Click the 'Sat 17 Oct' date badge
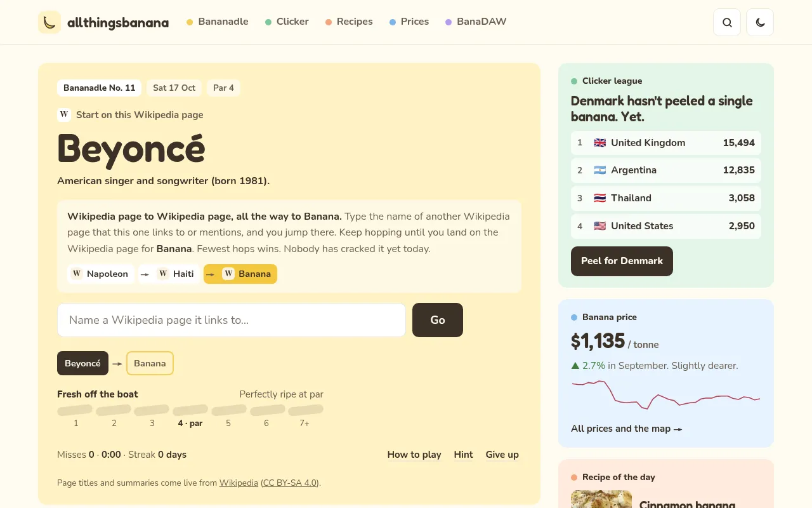The width and height of the screenshot is (812, 508). pos(174,88)
